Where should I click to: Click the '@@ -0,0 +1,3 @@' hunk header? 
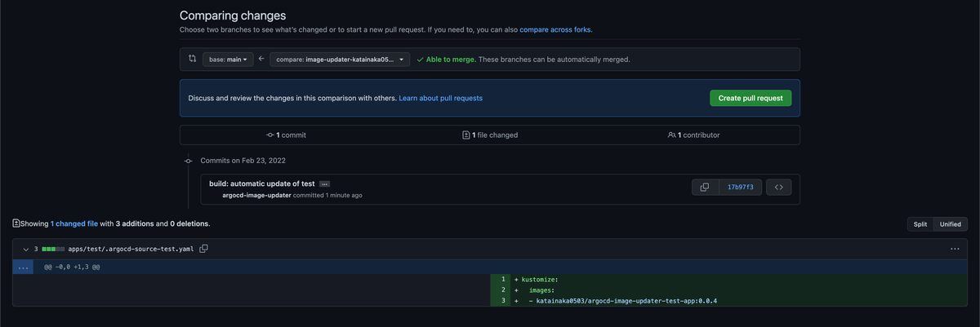click(72, 267)
